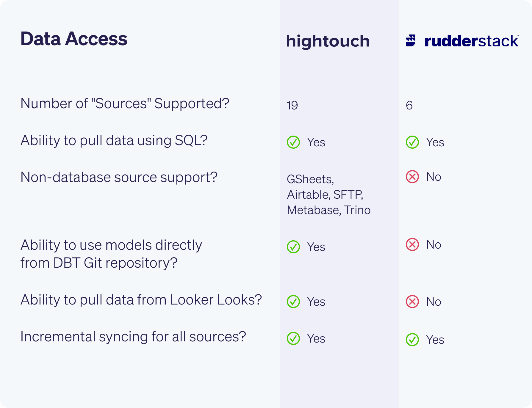Click red X for non-database source support
The height and width of the screenshot is (408, 532).
click(x=412, y=177)
